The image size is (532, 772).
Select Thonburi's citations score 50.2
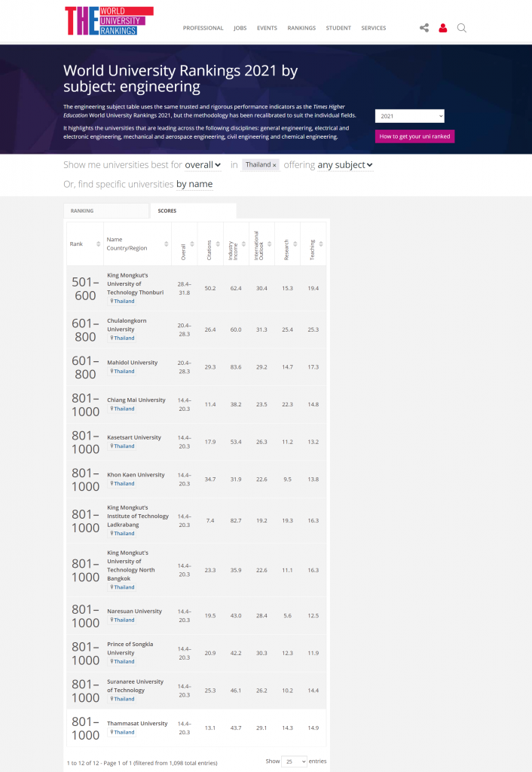[210, 289]
